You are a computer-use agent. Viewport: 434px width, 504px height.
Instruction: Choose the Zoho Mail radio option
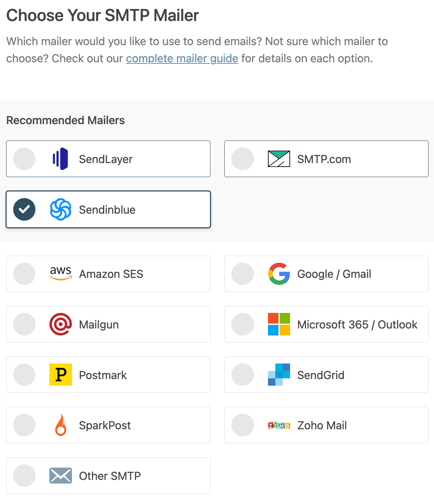pyautogui.click(x=243, y=425)
